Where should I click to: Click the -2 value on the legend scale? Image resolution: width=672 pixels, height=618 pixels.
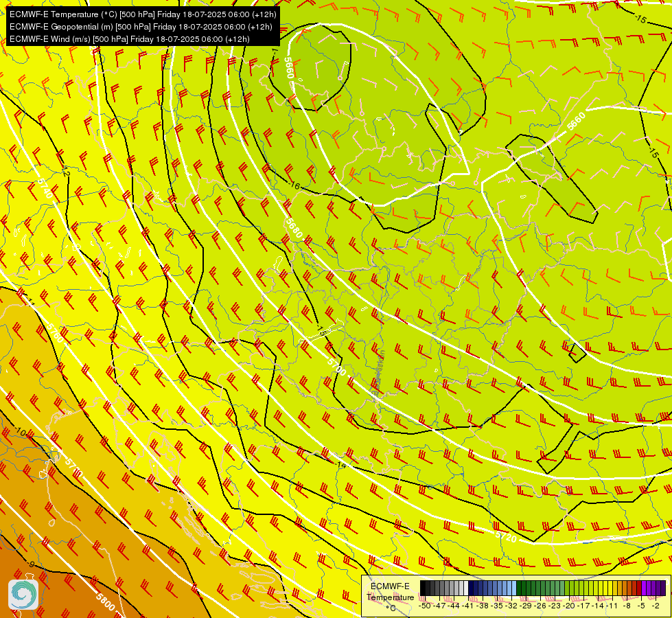[x=656, y=606]
